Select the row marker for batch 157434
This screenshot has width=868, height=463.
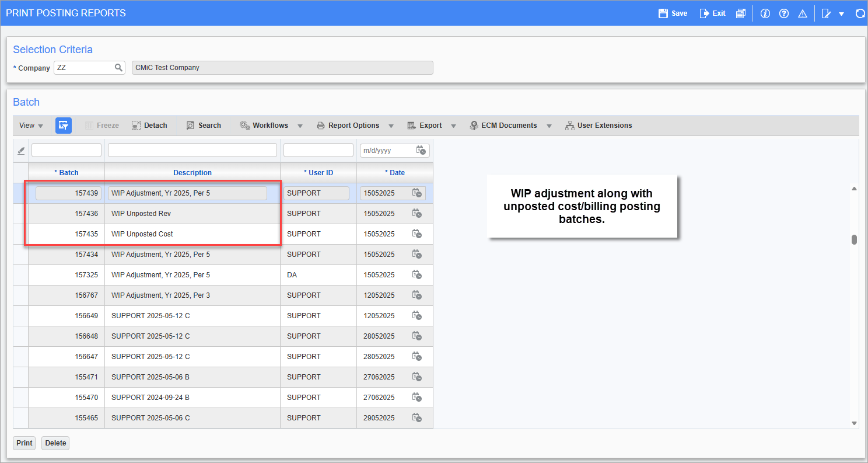coord(21,255)
